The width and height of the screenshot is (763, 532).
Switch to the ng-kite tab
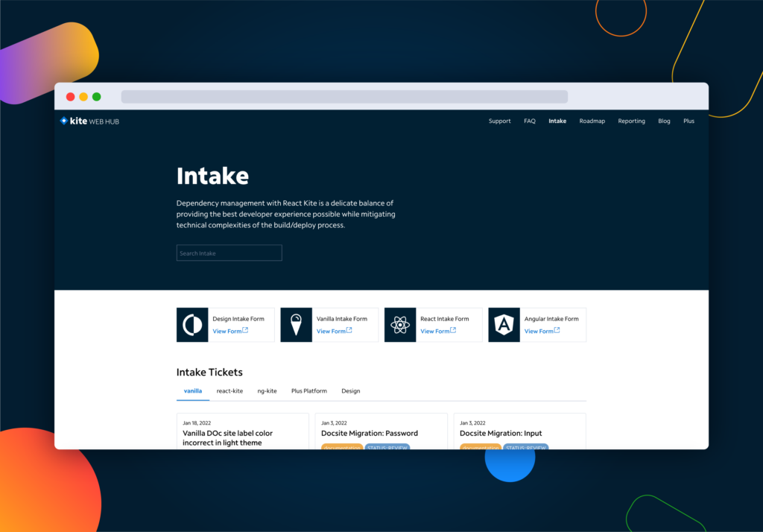point(267,391)
